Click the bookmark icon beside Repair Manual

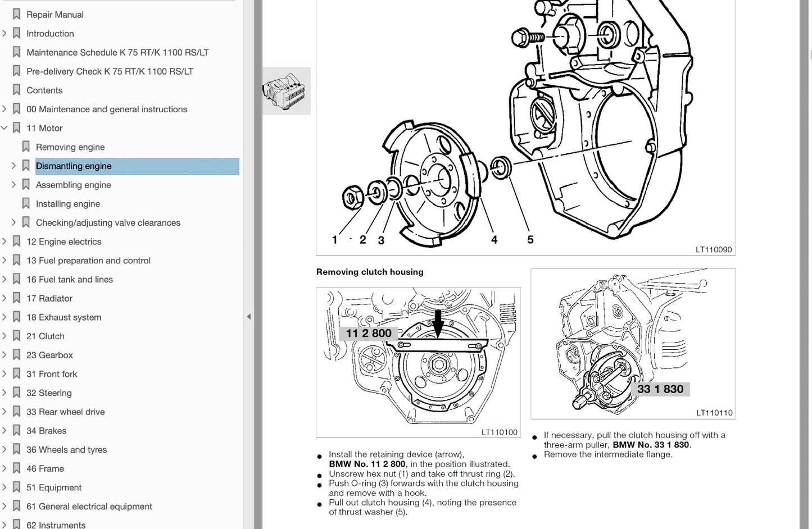(x=17, y=14)
